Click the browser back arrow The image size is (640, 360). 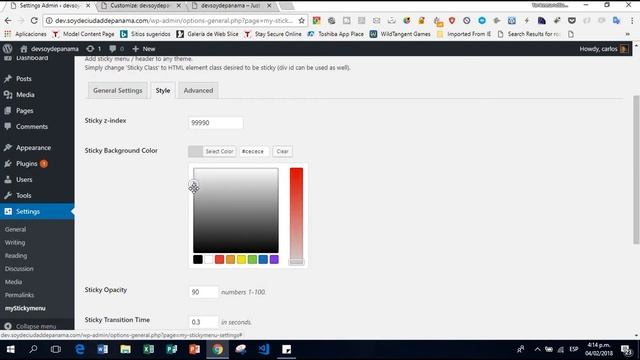[x=8, y=20]
